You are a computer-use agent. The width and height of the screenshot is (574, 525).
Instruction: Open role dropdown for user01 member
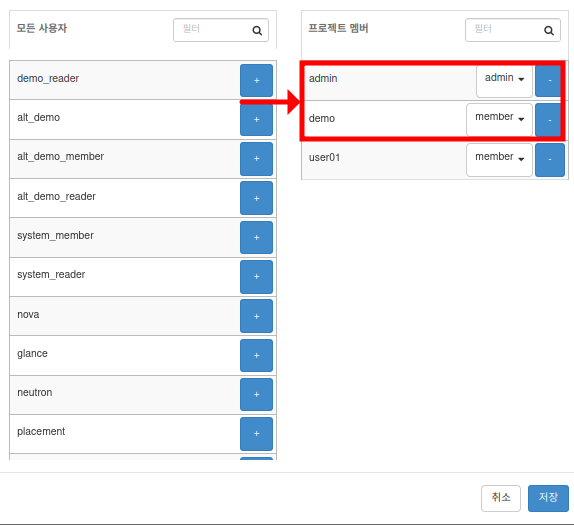pos(499,160)
